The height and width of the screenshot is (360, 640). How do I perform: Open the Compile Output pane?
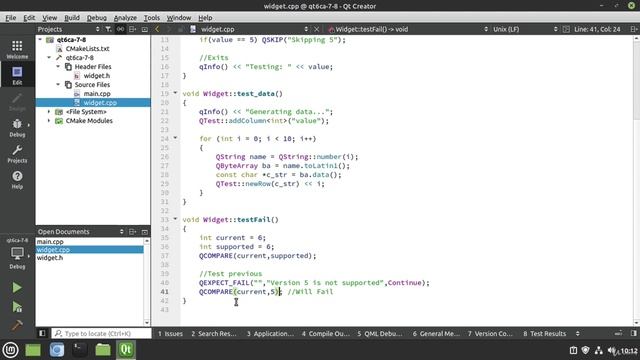click(x=325, y=333)
